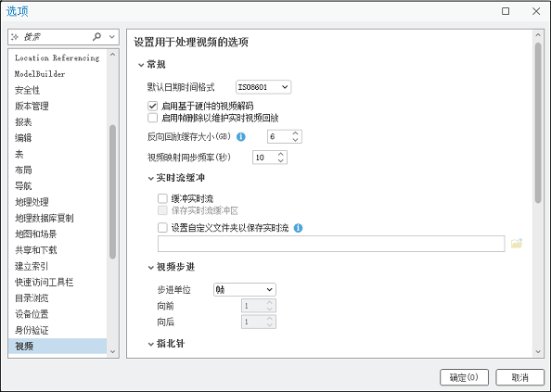Click the browse folder icon for live stream path
The height and width of the screenshot is (392, 551).
click(x=516, y=243)
